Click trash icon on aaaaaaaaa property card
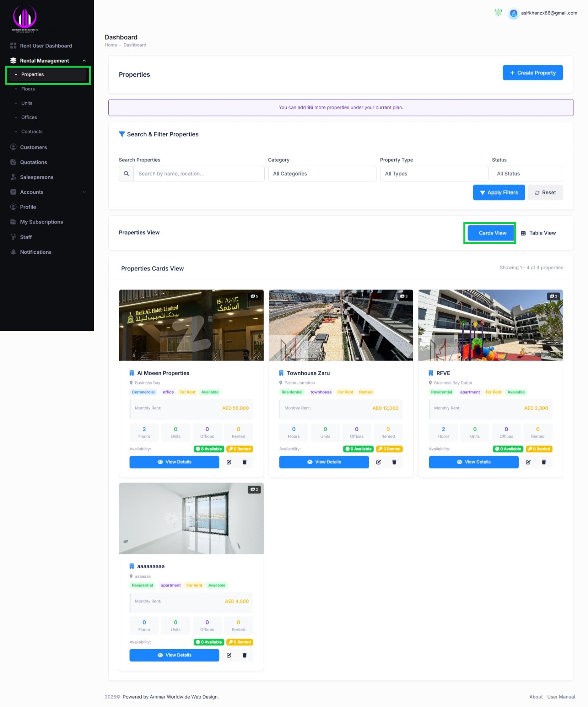This screenshot has width=588, height=707. (x=244, y=655)
